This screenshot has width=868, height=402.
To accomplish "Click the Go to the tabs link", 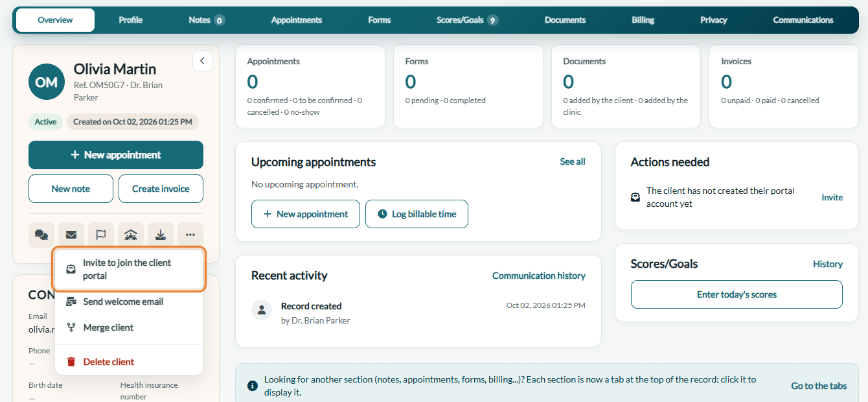I will click(x=819, y=386).
